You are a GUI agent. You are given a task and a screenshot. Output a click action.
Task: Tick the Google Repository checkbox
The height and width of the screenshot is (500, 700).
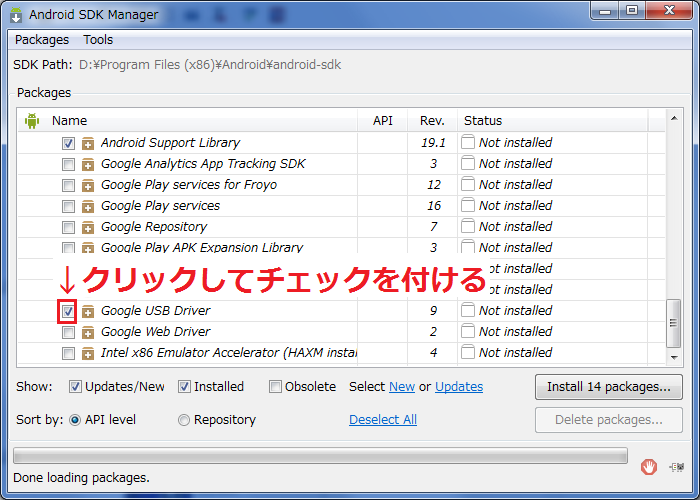click(x=68, y=227)
